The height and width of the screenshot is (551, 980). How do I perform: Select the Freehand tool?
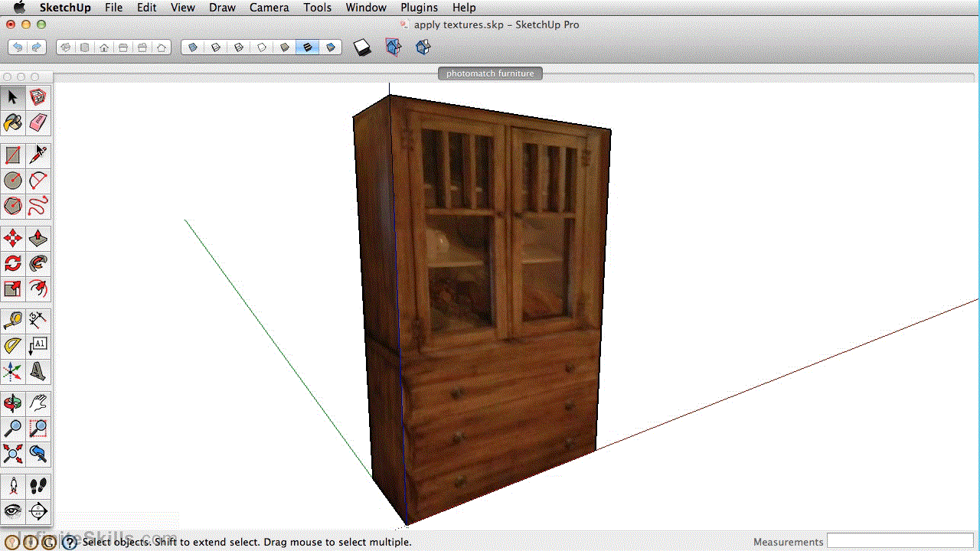pos(38,206)
